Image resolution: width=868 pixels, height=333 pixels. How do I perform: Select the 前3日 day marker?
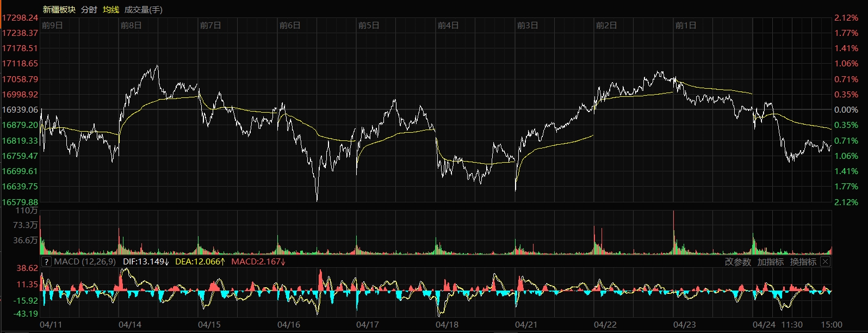(528, 26)
